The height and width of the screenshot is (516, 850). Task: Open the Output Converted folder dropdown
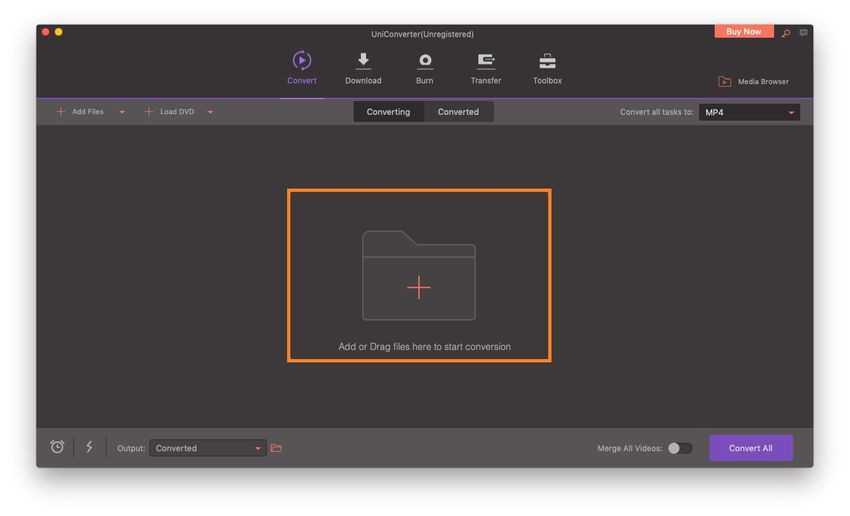tap(208, 448)
